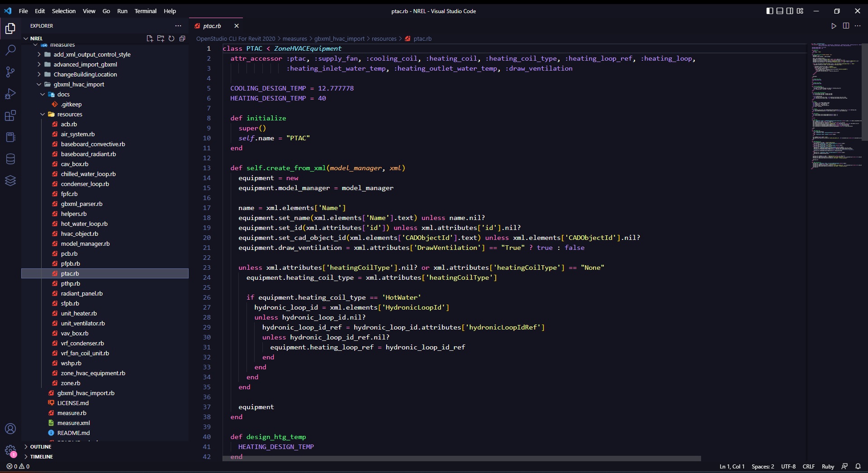Toggle the primary side bar visibility
The width and height of the screenshot is (868, 473).
tap(770, 11)
